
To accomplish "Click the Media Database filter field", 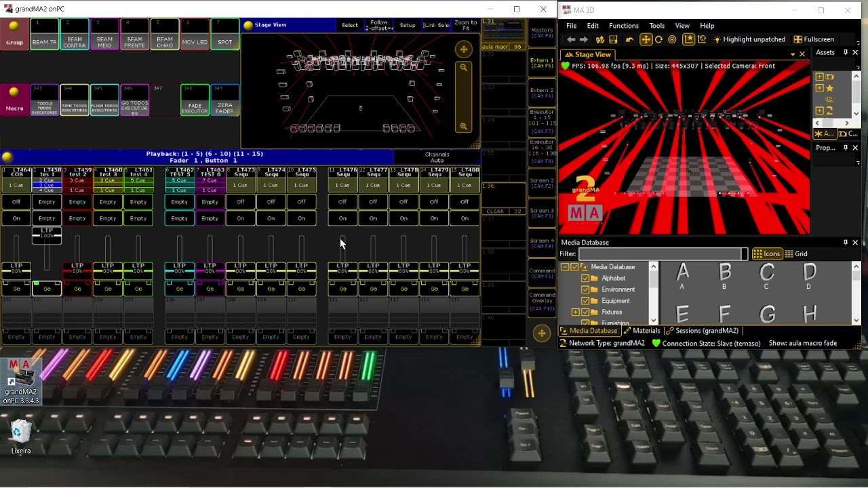I will point(663,253).
